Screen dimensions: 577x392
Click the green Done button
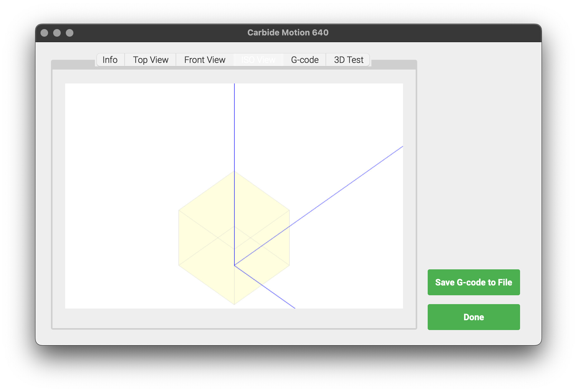coord(474,317)
